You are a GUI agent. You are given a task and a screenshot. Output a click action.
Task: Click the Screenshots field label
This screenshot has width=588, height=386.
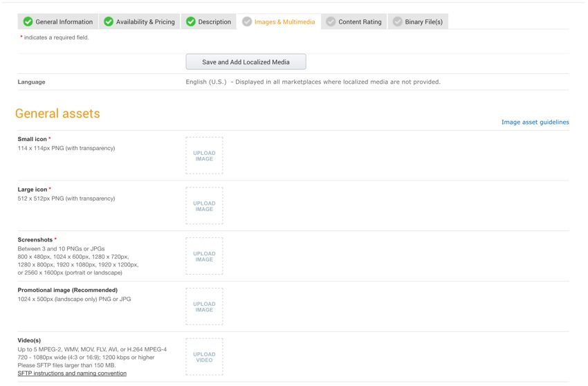click(x=35, y=240)
